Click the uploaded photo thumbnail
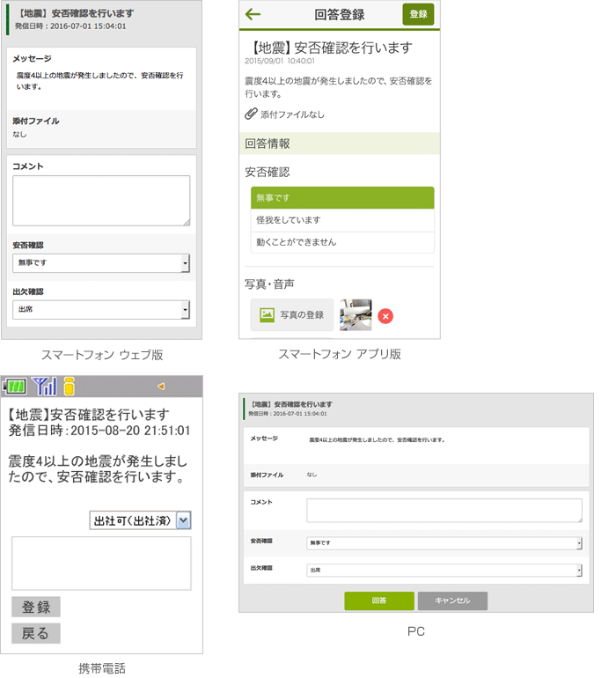Screen dimensions: 616x678 pos(356,314)
